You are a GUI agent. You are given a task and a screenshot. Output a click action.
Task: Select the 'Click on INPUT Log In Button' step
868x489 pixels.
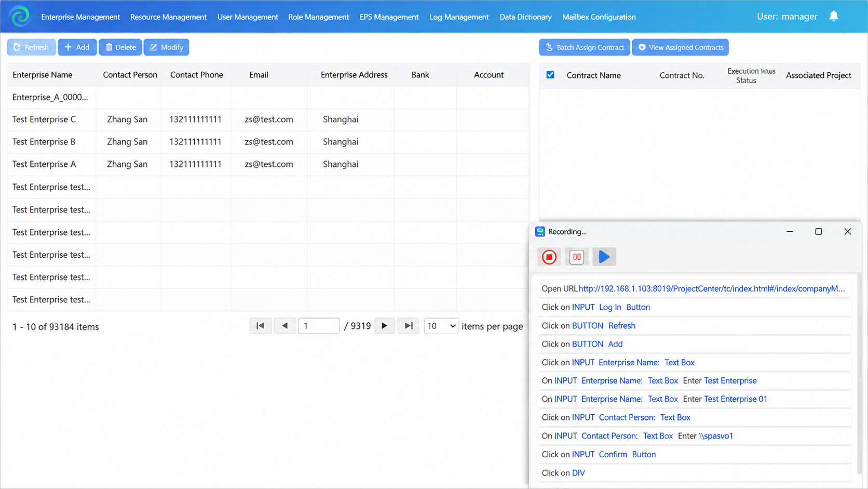pyautogui.click(x=695, y=307)
